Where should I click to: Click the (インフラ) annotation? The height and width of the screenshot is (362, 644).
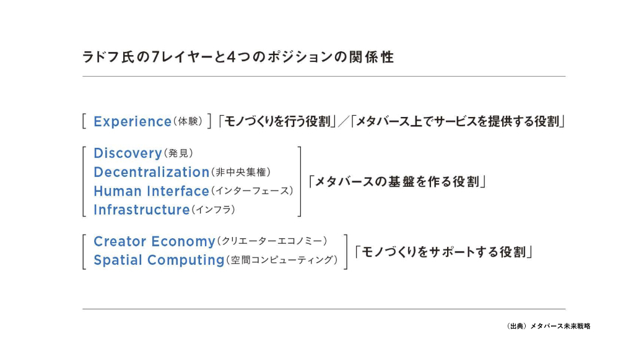[x=213, y=210]
